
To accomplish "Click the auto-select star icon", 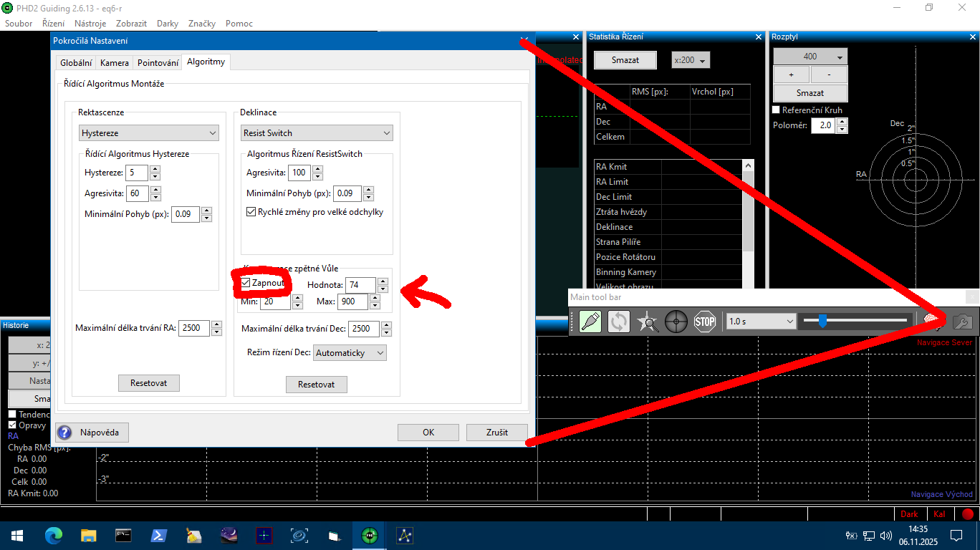I will pyautogui.click(x=648, y=322).
